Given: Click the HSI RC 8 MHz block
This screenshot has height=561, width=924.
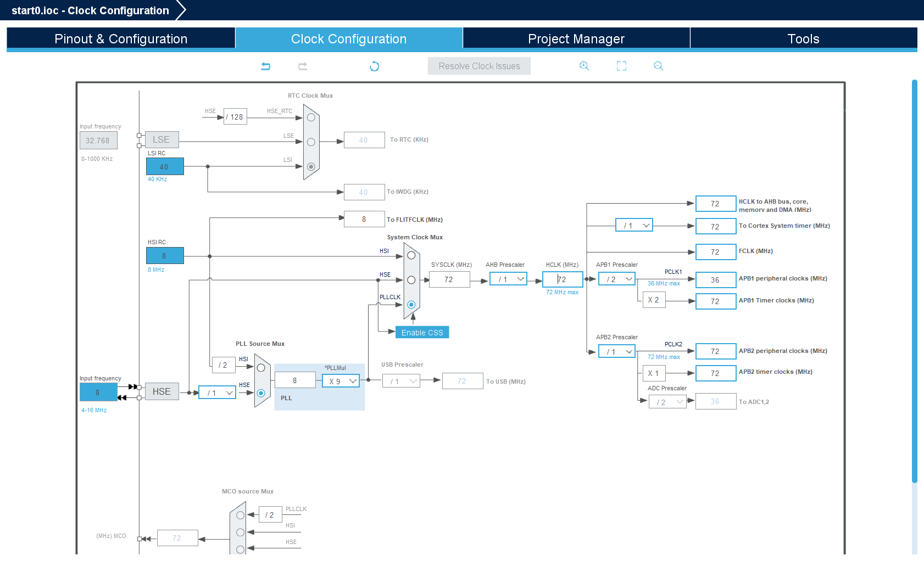Looking at the screenshot, I should 165,255.
